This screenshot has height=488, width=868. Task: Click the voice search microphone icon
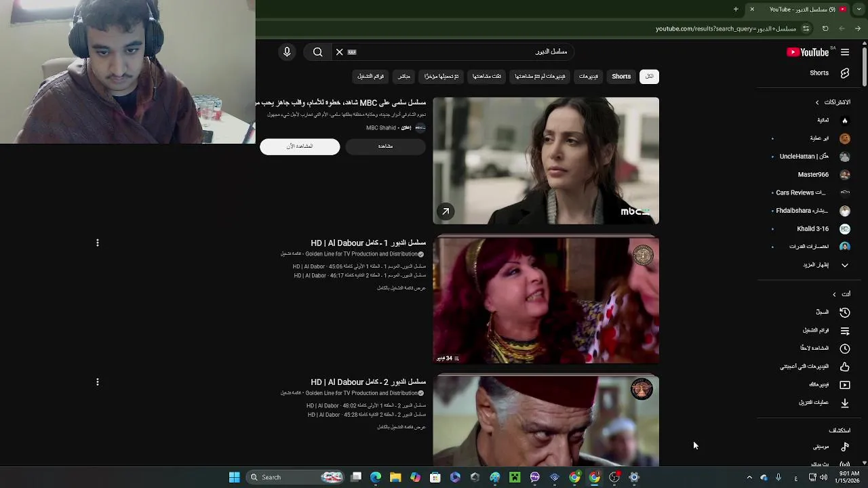[x=287, y=52]
